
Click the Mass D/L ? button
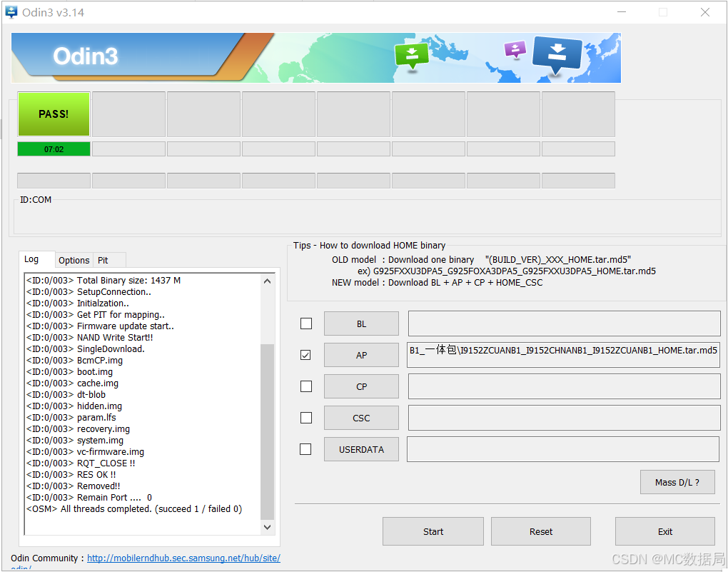pyautogui.click(x=677, y=482)
